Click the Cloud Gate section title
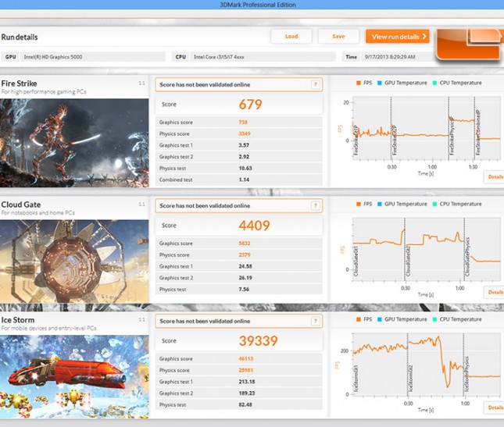The height and width of the screenshot is (427, 504). pyautogui.click(x=21, y=205)
